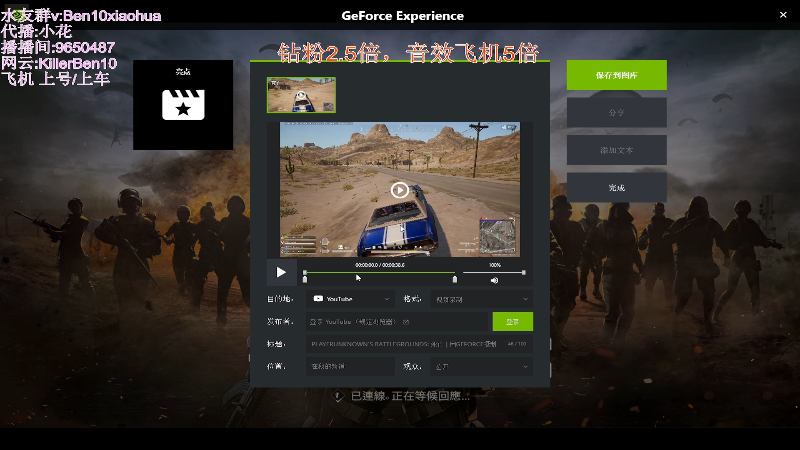Screen dimensions: 800x450
Task: Open the YouTube destination dropdown
Action: pyautogui.click(x=351, y=299)
